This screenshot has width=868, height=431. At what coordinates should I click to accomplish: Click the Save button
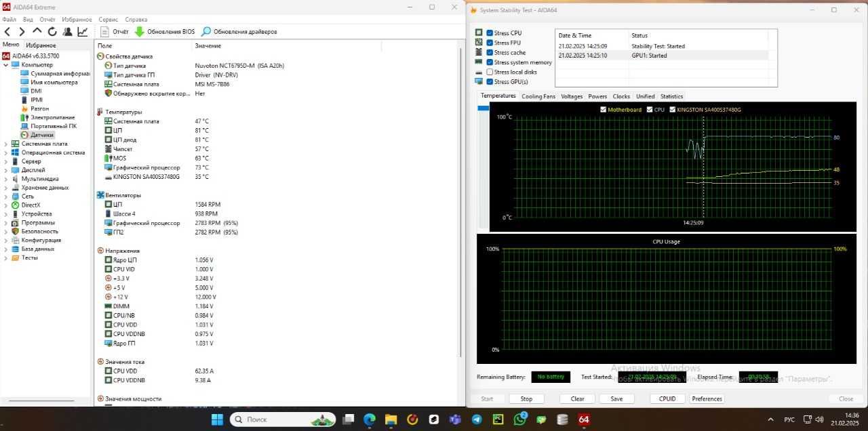pos(616,398)
